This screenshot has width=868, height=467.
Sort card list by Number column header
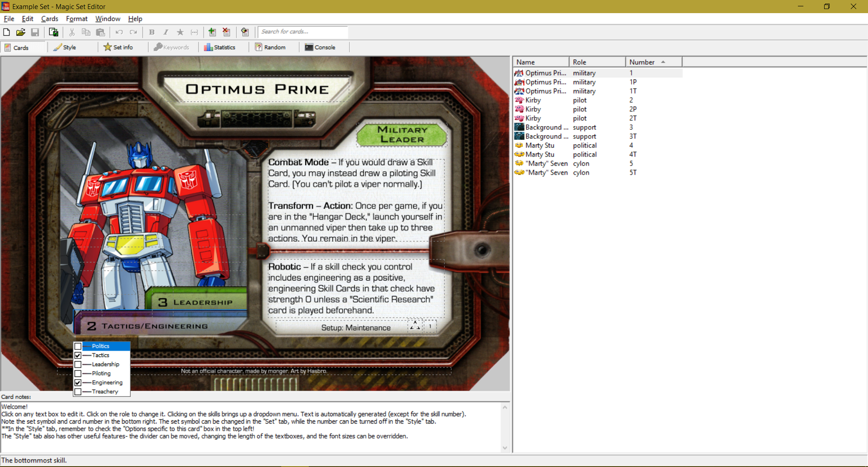click(x=654, y=62)
